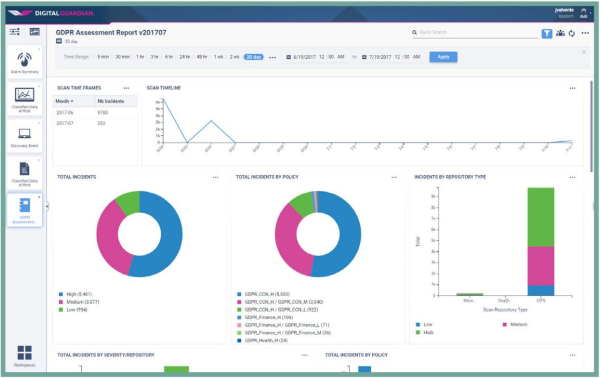Open Total Incidents by Severity/Repository options menu

[x=305, y=355]
